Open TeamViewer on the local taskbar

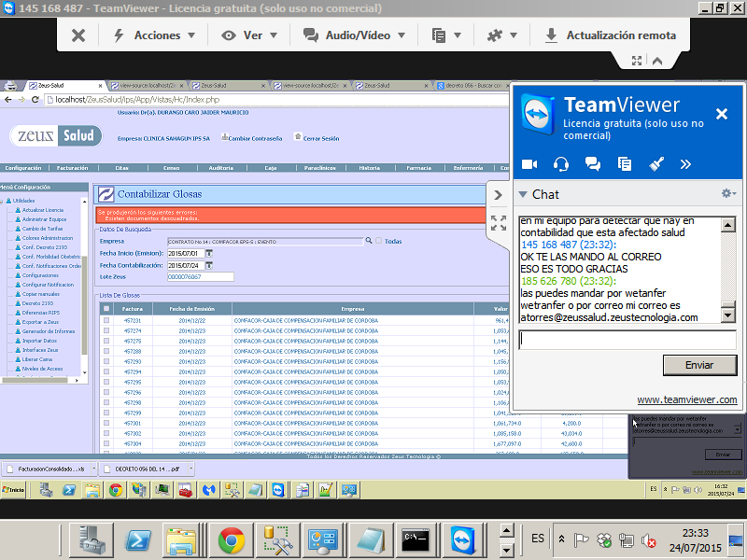(463, 540)
